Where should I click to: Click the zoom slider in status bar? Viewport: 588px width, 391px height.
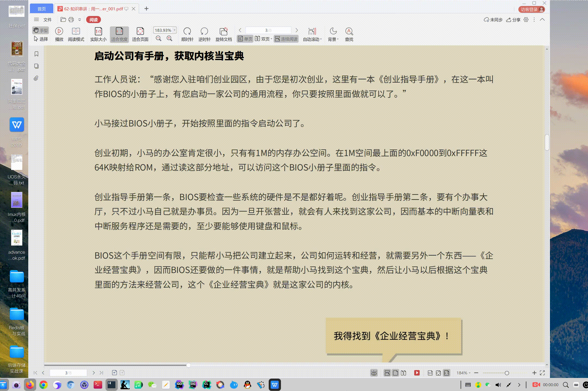[507, 373]
